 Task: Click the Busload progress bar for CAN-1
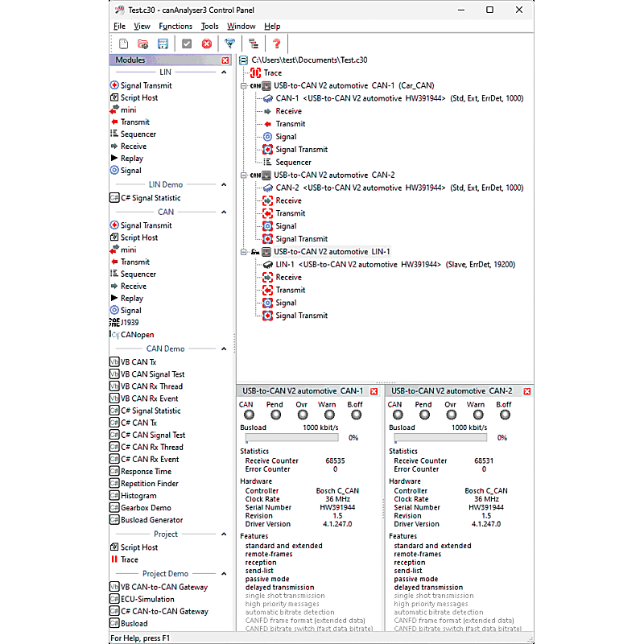coord(291,438)
